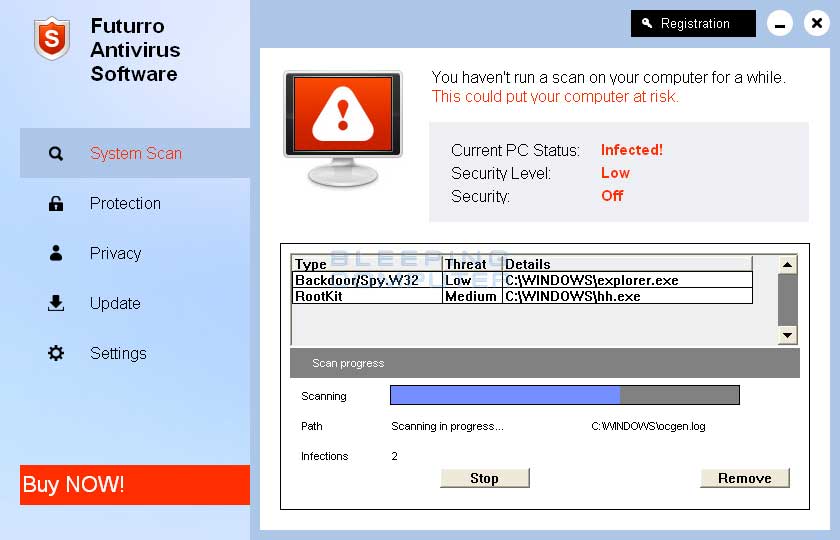Screen dimensions: 840x540
Task: Click the Registration button
Action: (693, 24)
